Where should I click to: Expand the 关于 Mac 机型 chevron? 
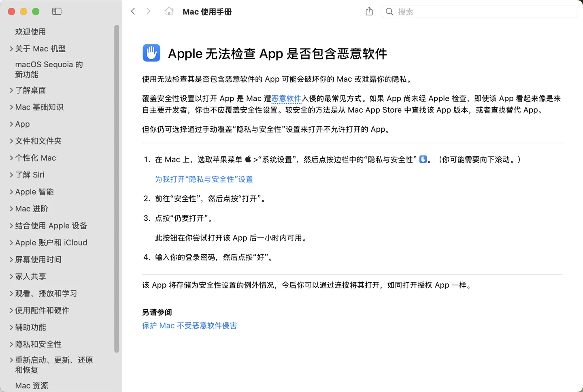click(x=11, y=49)
